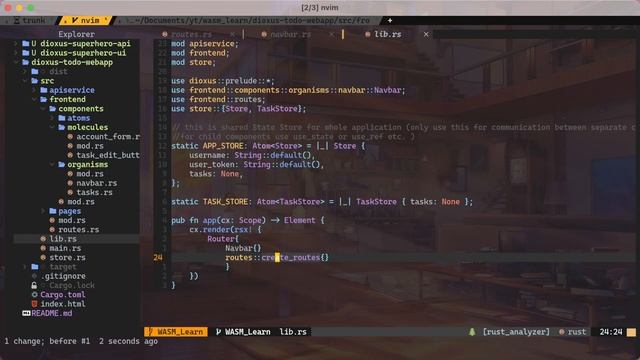This screenshot has width=640, height=360.
Task: Click the Rust icon beside main.rs
Action: (x=43, y=248)
